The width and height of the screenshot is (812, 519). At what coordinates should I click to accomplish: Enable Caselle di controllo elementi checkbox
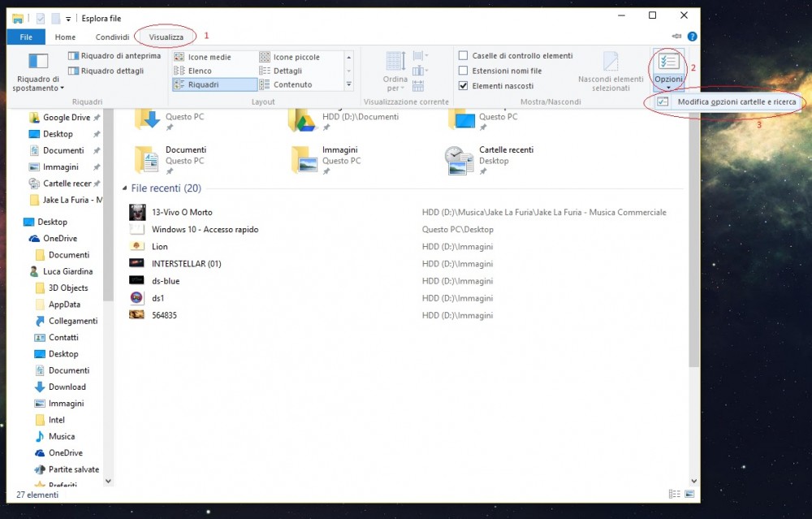pos(464,56)
